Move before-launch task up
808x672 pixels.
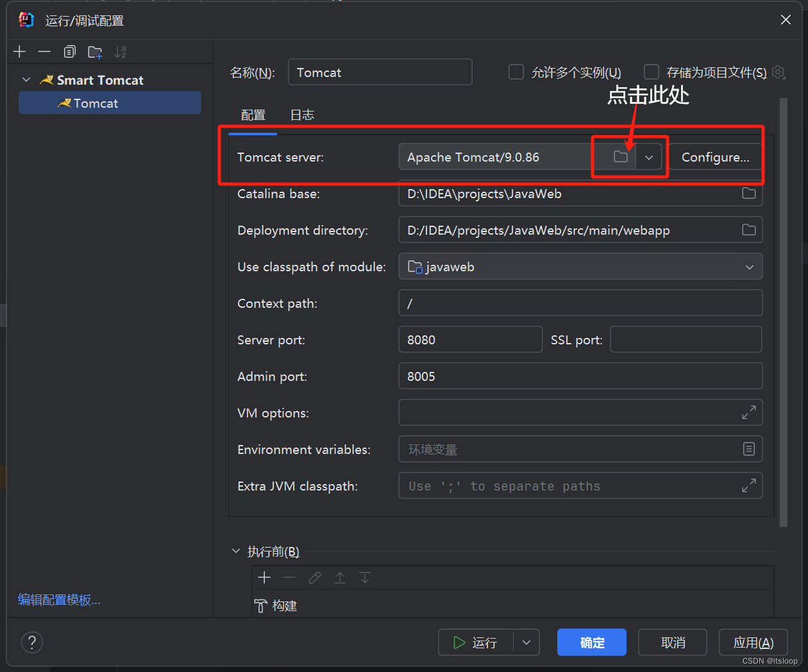[x=340, y=578]
